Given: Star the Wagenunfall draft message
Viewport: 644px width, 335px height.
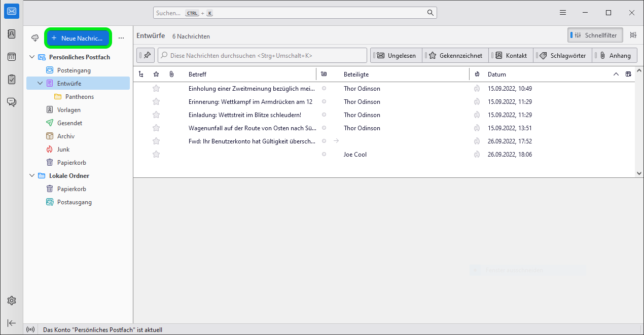Looking at the screenshot, I should point(156,128).
